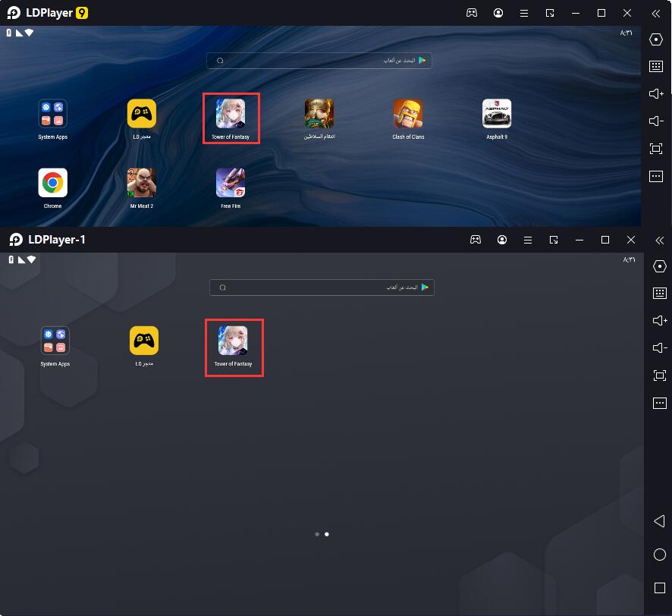This screenshot has height=616, width=672.
Task: Open hamburger menu in LDPlayer 9 title bar
Action: pyautogui.click(x=523, y=14)
